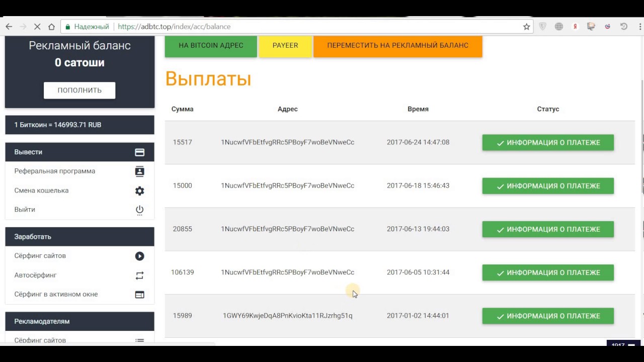Open payment info for the 106139 payout
The image size is (644, 362).
click(x=548, y=273)
